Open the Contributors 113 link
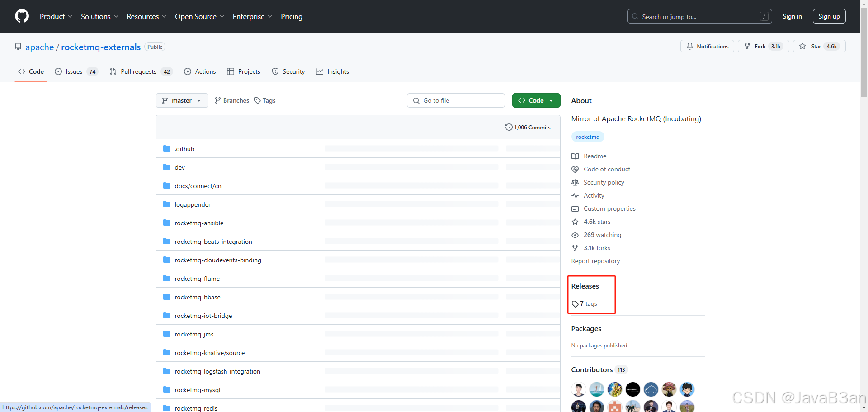 click(x=599, y=369)
